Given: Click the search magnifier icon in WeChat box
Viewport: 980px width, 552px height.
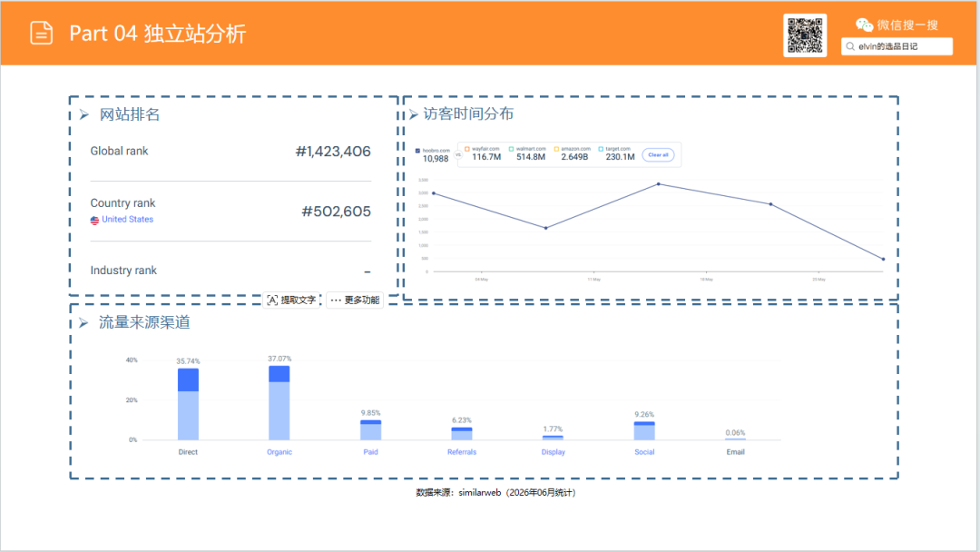Looking at the screenshot, I should click(850, 46).
